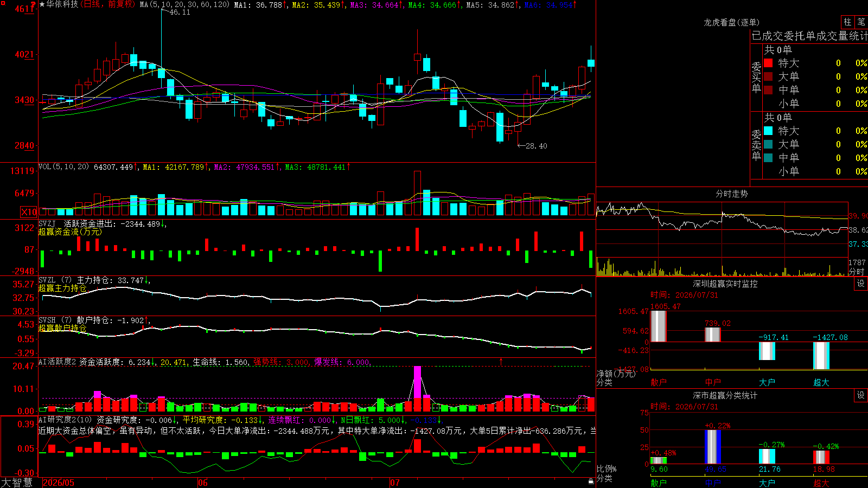Click the 深市超赢分类统计 panel title
Image resolution: width=868 pixels, height=488 pixels.
click(x=725, y=395)
